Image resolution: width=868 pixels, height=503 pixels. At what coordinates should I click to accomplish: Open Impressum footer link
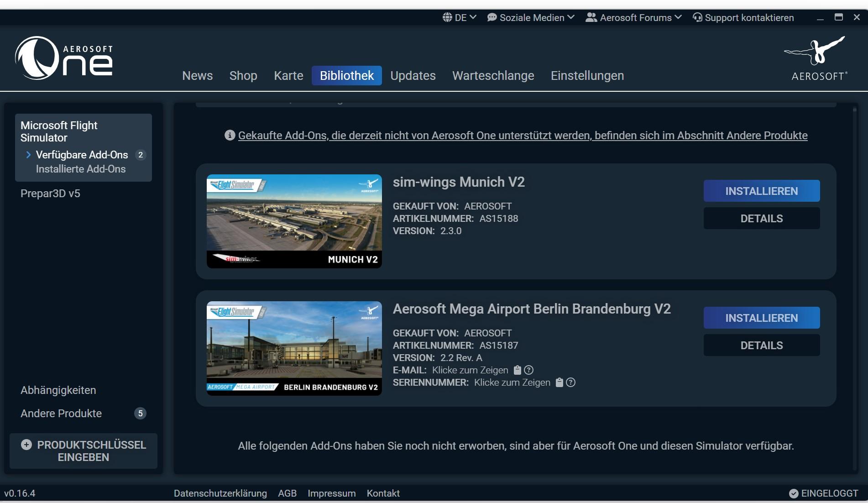point(332,493)
